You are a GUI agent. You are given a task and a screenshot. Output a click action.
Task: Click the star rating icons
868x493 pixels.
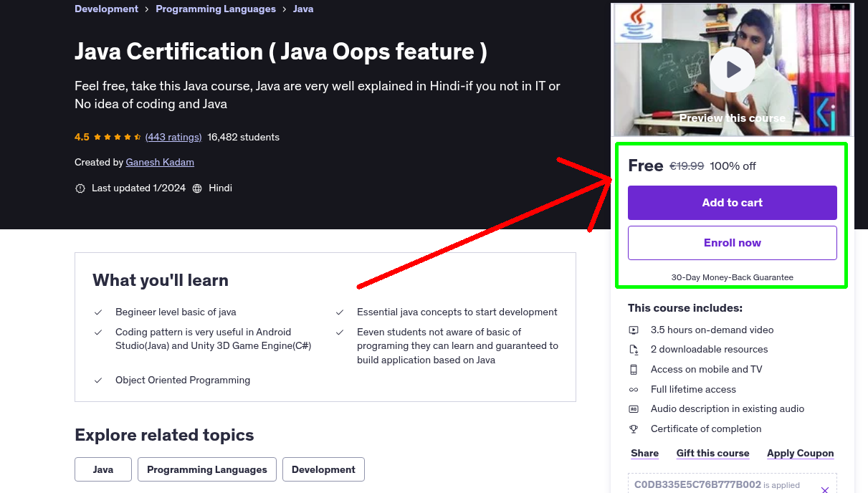117,137
